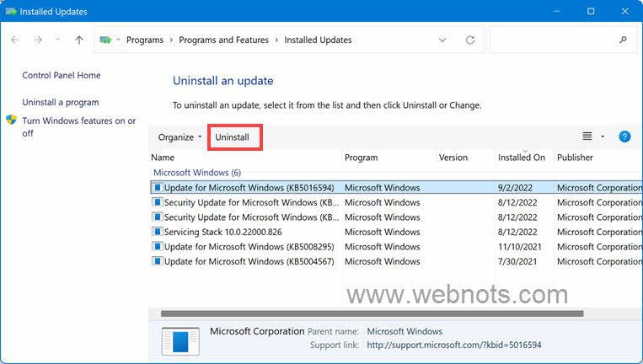
Task: Click the Installed Updates breadcrumb
Action: click(x=319, y=40)
